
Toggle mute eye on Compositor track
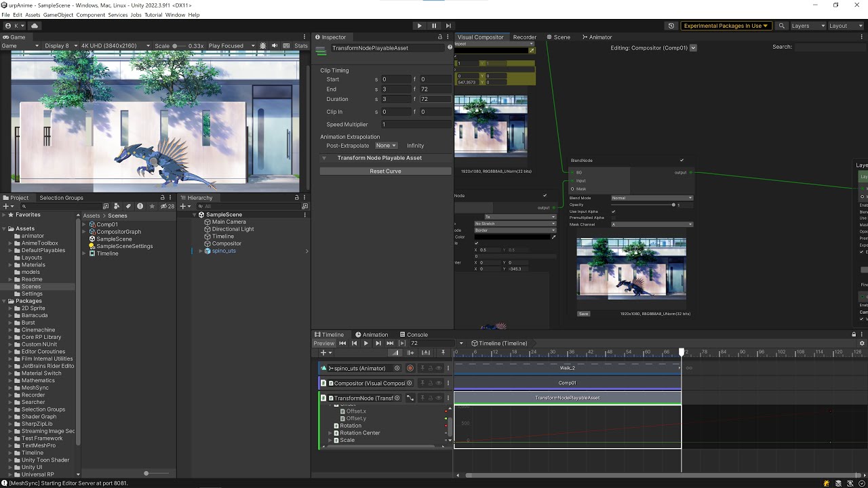pos(439,384)
